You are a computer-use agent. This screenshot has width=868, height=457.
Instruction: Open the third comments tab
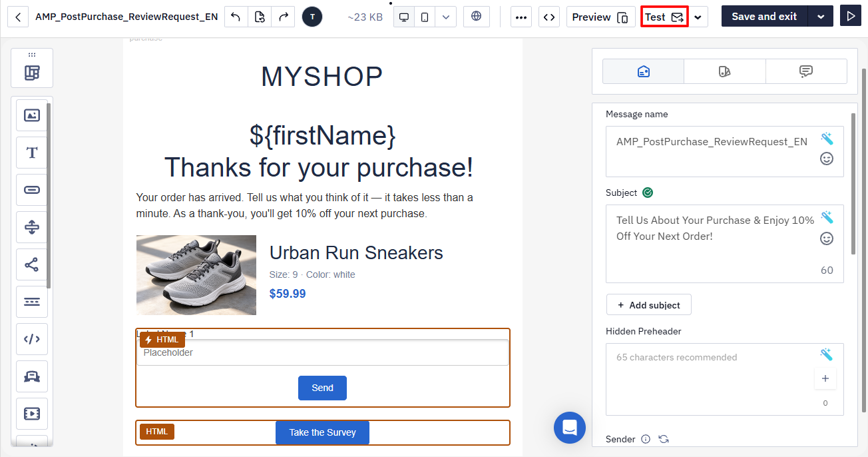point(806,71)
